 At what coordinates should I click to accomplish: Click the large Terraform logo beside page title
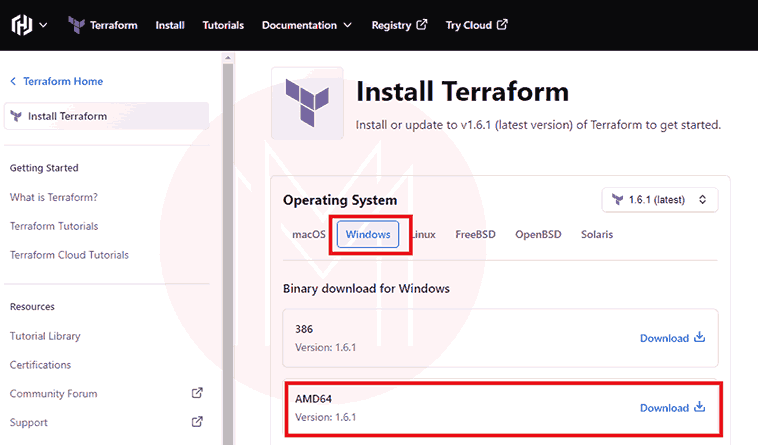point(307,103)
